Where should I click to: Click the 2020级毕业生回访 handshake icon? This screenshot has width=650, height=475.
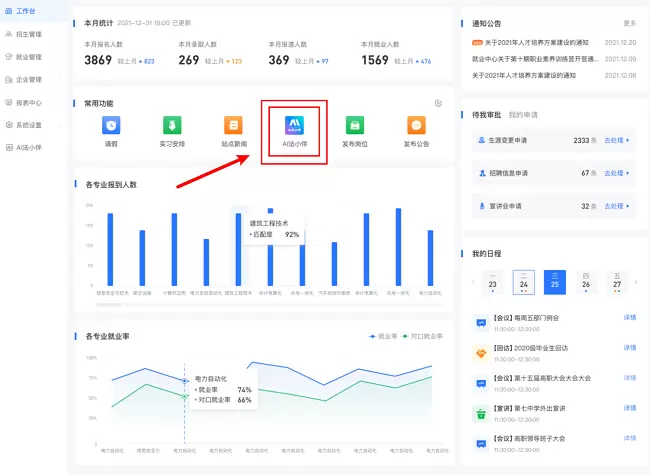click(481, 353)
